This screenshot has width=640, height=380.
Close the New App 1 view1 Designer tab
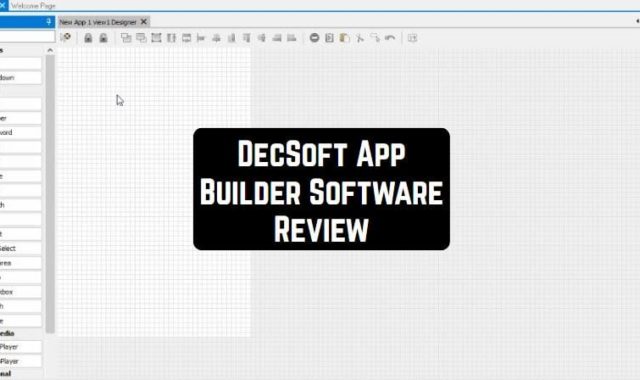tap(144, 22)
